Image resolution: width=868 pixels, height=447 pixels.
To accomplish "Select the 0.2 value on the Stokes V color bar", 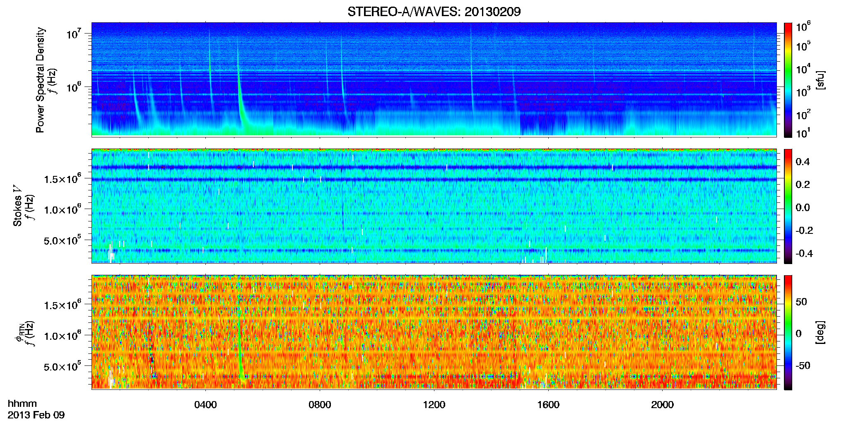I will coord(803,185).
